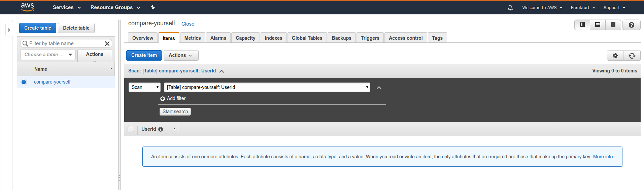Click the Create item button
Screen dimensions: 644x190
pyautogui.click(x=144, y=55)
